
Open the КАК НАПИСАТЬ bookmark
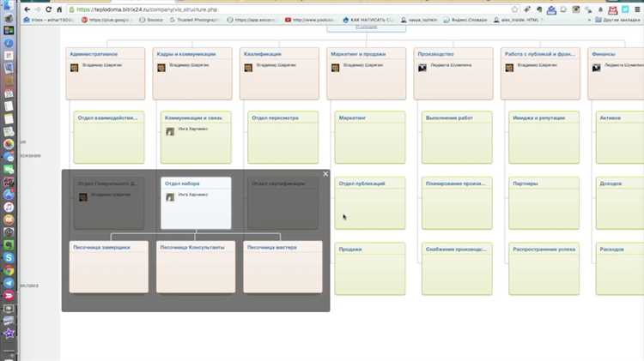(x=368, y=20)
